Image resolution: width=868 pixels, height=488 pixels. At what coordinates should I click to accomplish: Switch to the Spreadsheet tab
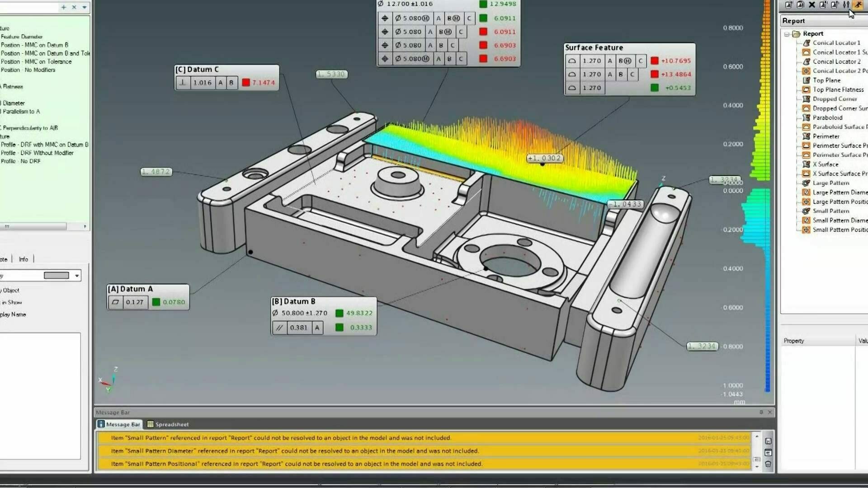pyautogui.click(x=168, y=424)
